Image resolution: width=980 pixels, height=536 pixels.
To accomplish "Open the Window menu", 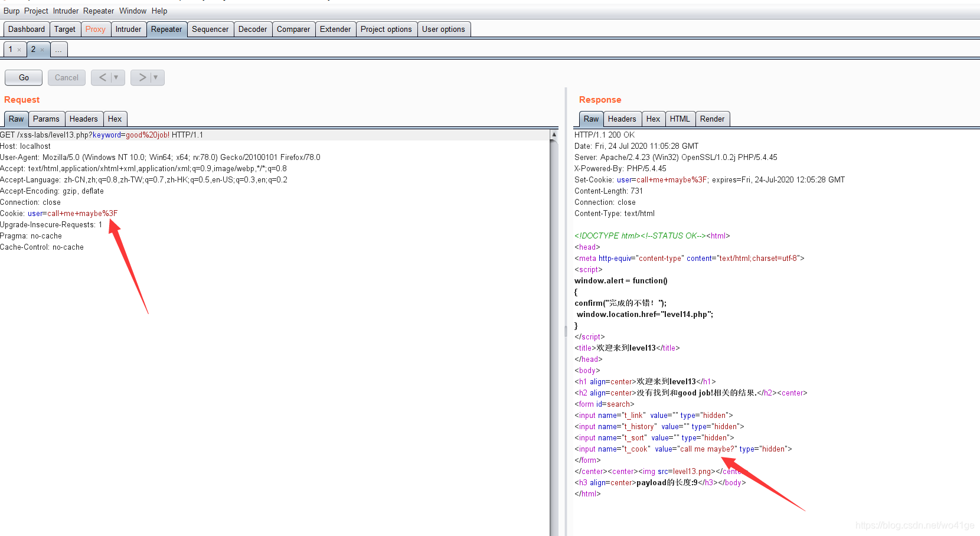I will coord(133,11).
